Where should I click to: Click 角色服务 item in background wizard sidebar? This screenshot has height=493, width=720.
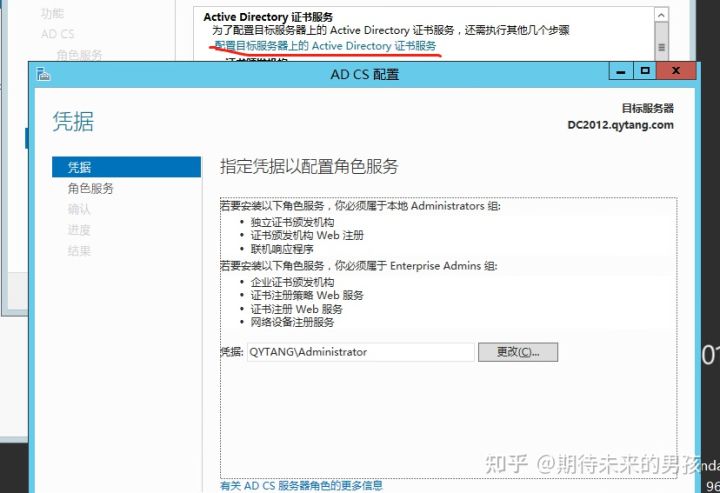(79, 55)
